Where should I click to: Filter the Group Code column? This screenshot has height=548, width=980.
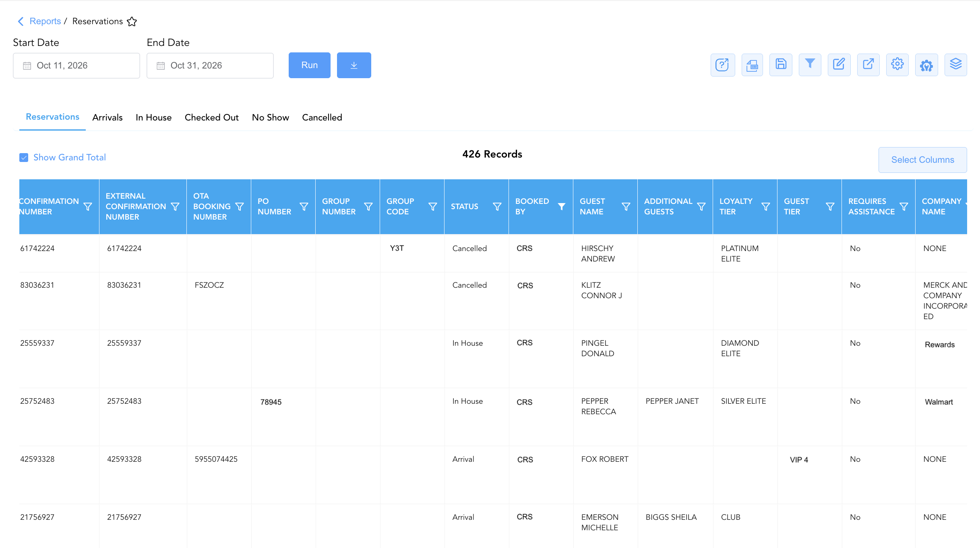pyautogui.click(x=433, y=207)
